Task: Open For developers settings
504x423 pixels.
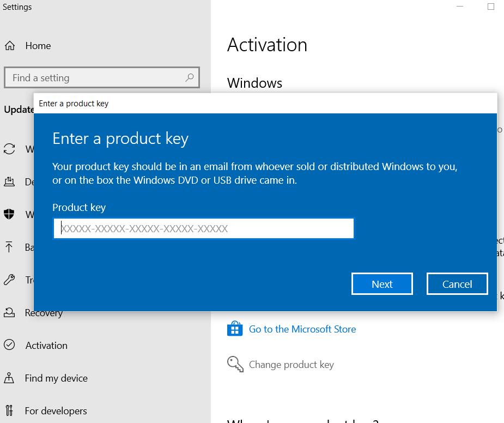Action: [x=56, y=411]
